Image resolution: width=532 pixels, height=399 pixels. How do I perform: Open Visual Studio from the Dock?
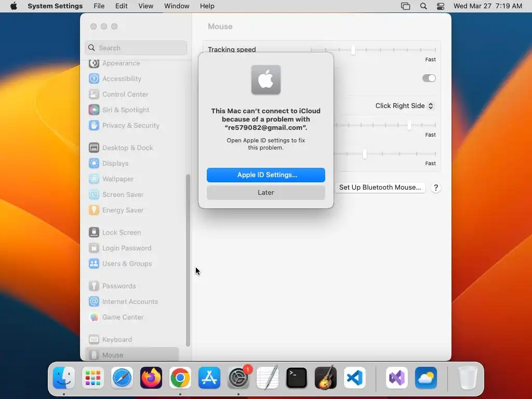pyautogui.click(x=397, y=378)
